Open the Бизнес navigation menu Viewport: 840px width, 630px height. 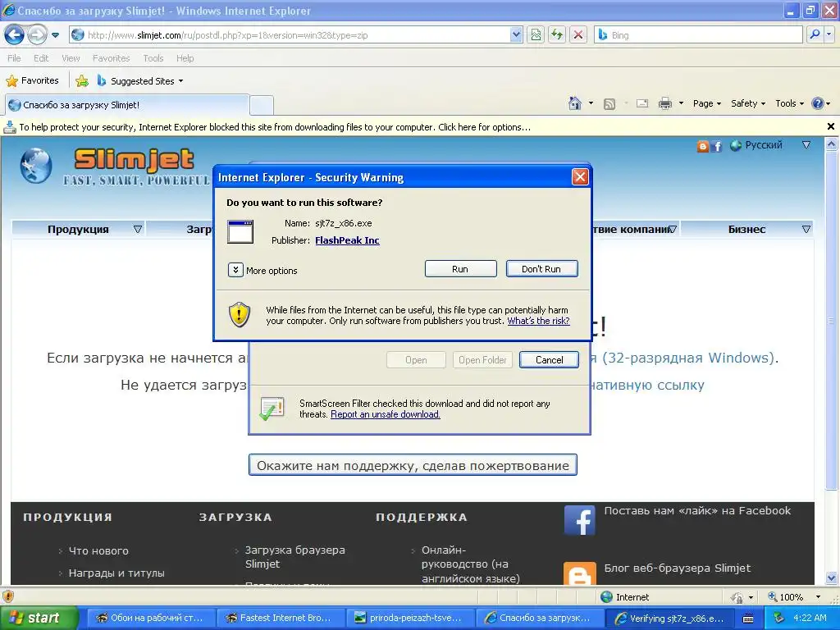tap(746, 230)
